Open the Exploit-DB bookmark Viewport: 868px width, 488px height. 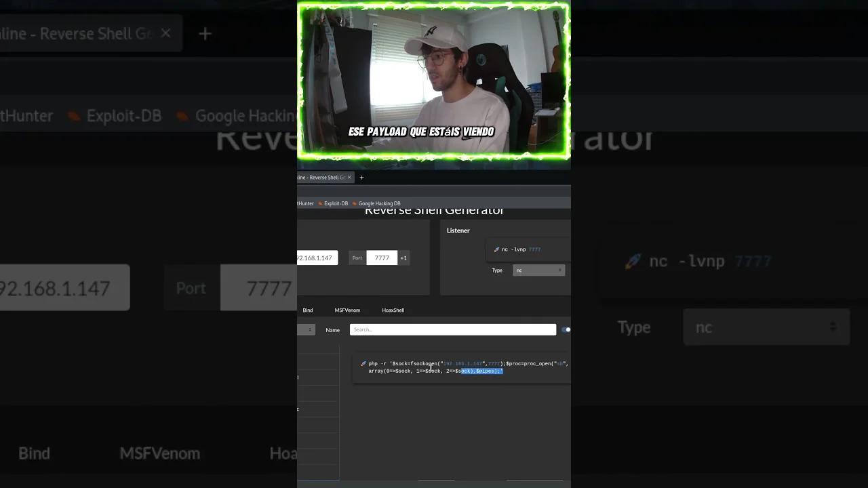tap(332, 203)
